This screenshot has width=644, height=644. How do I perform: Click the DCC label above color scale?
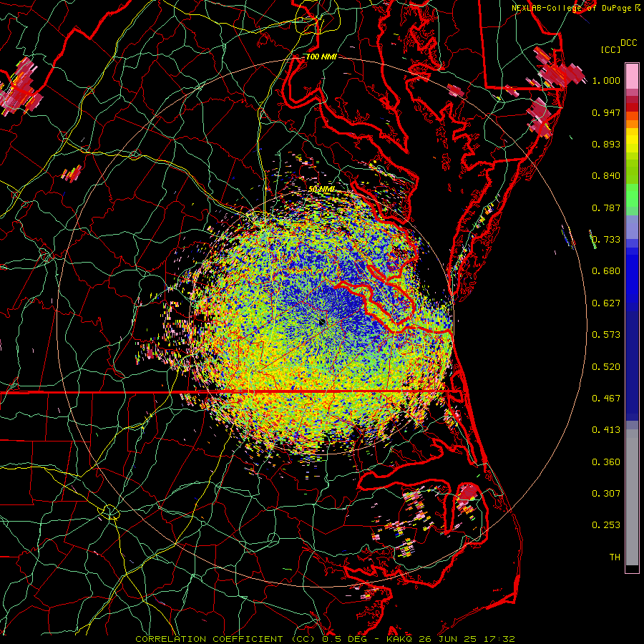628,43
